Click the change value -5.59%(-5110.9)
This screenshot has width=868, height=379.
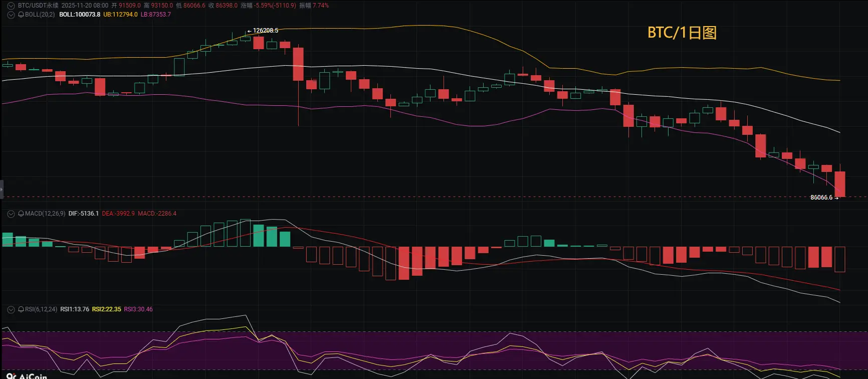tap(275, 6)
